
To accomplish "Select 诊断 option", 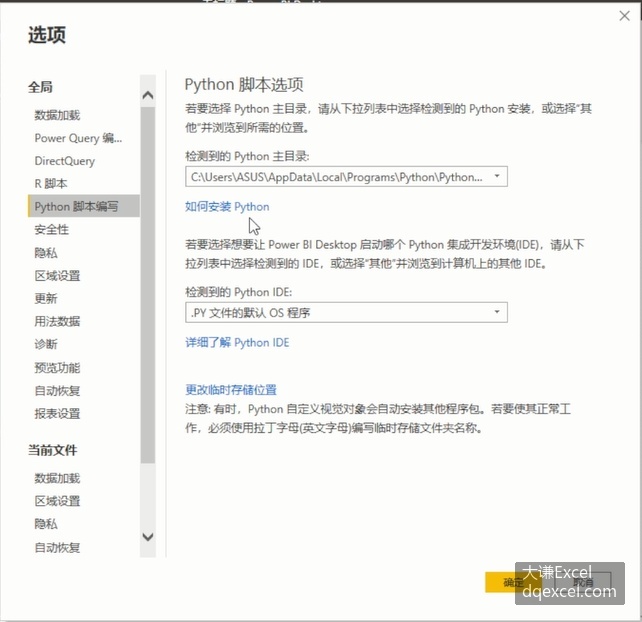I will [46, 344].
